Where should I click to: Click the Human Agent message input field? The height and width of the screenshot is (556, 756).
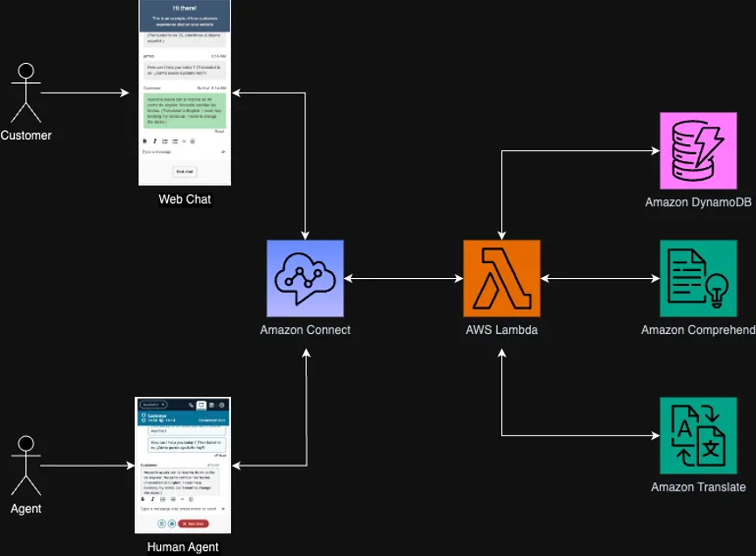click(x=178, y=509)
